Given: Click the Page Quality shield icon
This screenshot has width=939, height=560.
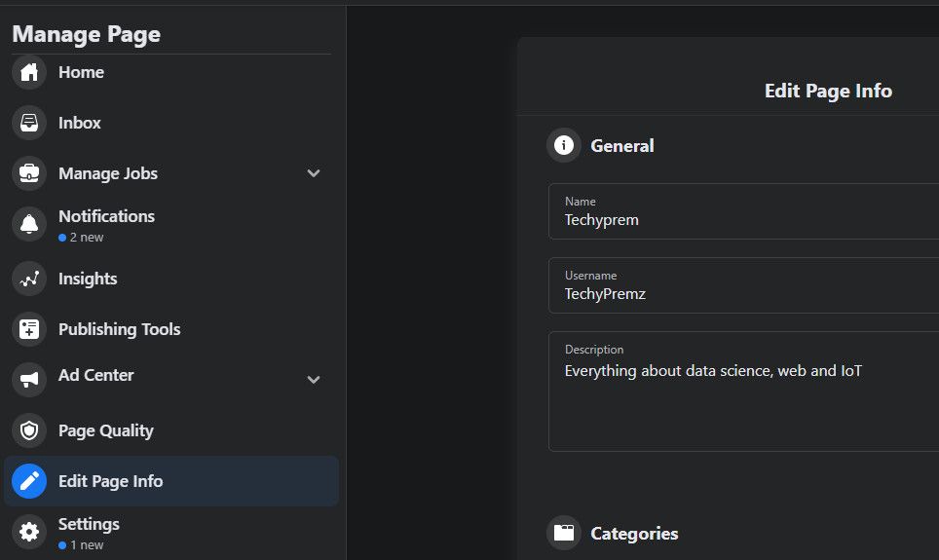Looking at the screenshot, I should pos(29,430).
